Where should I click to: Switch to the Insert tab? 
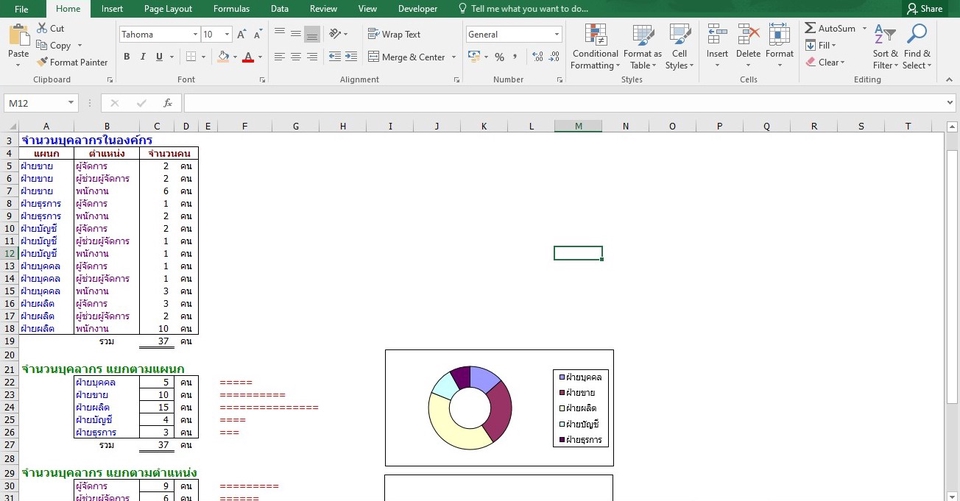[112, 9]
